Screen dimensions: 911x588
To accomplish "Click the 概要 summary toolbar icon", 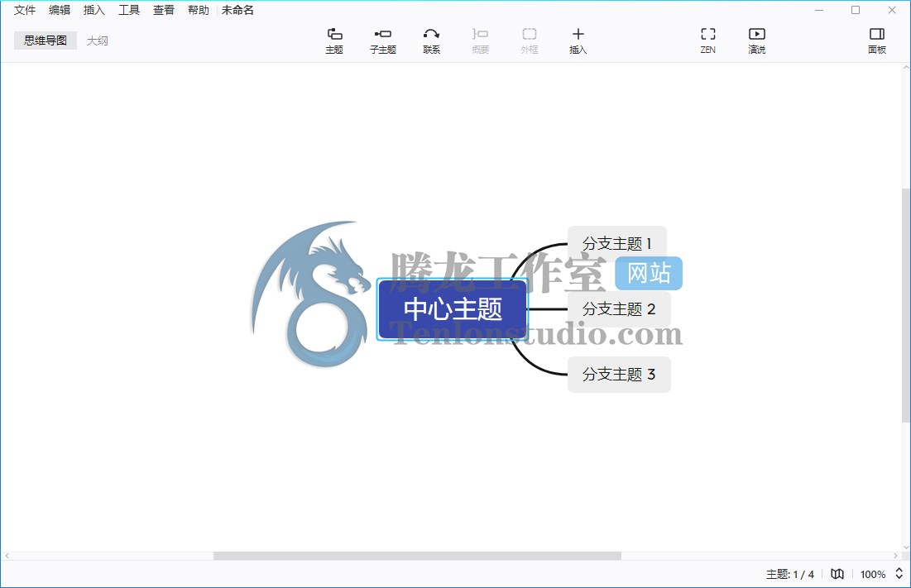I will pyautogui.click(x=480, y=41).
